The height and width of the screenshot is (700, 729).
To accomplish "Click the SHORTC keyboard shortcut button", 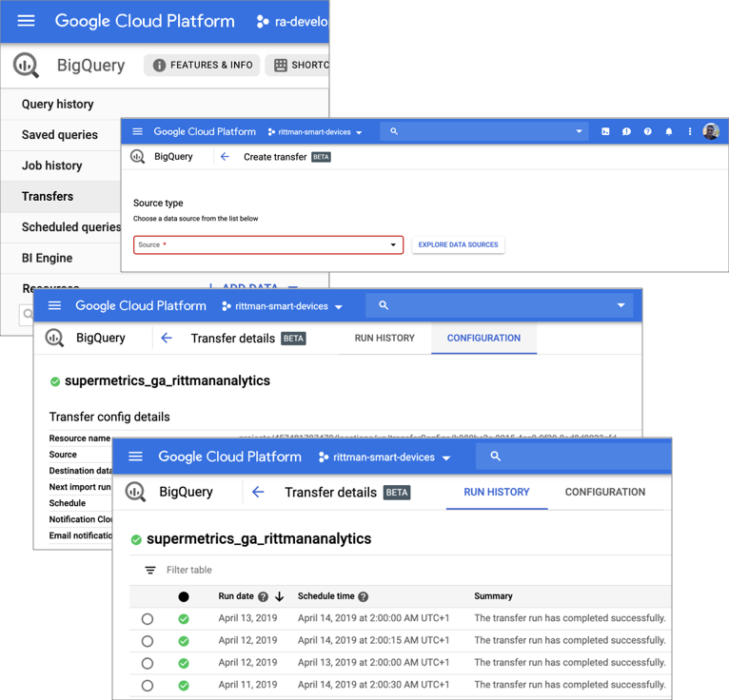I will click(x=298, y=65).
